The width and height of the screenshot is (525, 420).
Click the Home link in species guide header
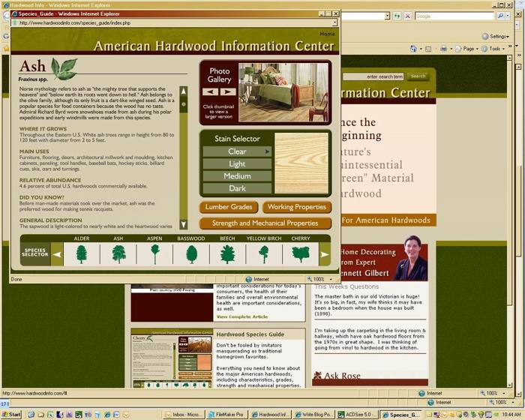pyautogui.click(x=327, y=34)
